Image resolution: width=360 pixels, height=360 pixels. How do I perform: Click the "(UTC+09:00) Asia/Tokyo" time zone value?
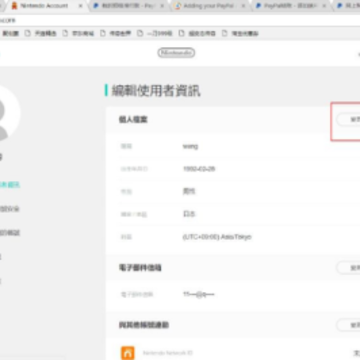click(x=217, y=237)
